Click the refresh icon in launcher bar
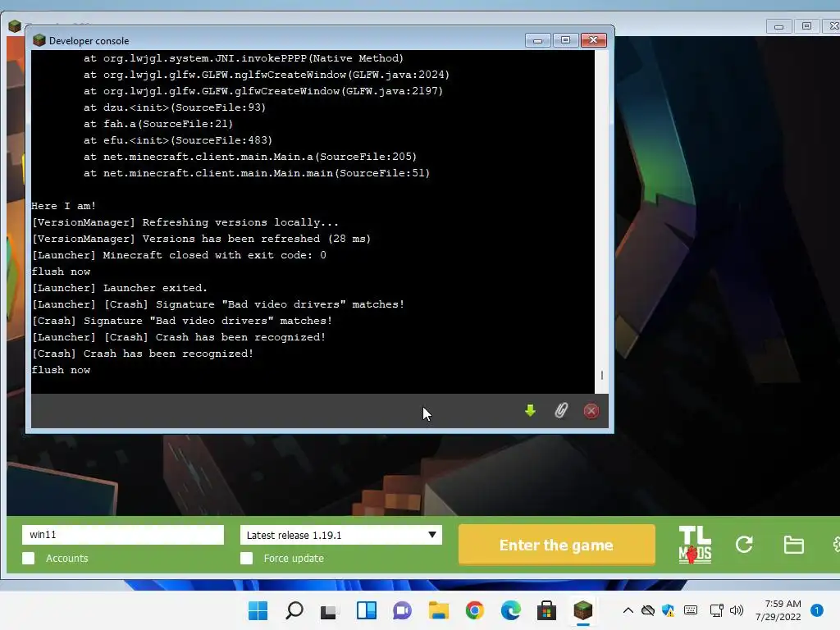This screenshot has height=630, width=840. 744,545
